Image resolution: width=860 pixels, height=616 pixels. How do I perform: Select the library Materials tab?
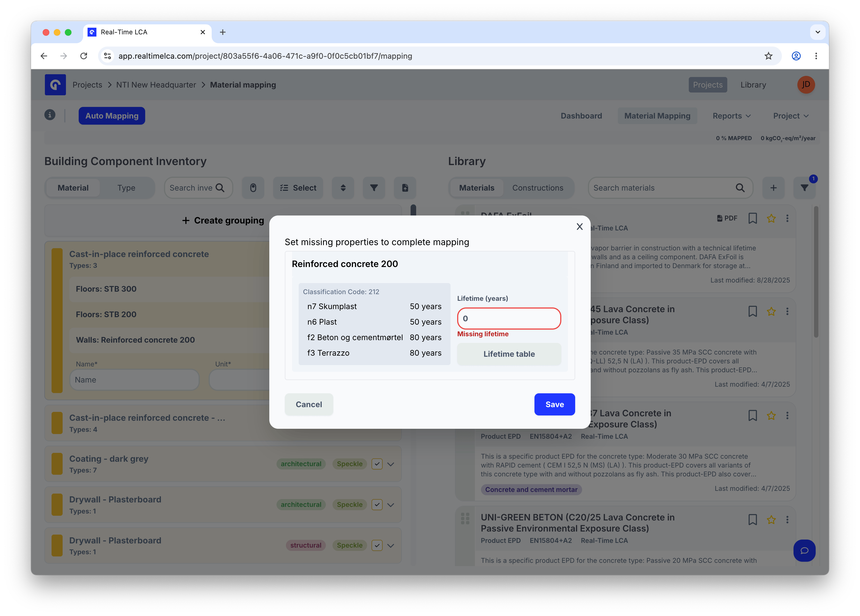coord(477,188)
